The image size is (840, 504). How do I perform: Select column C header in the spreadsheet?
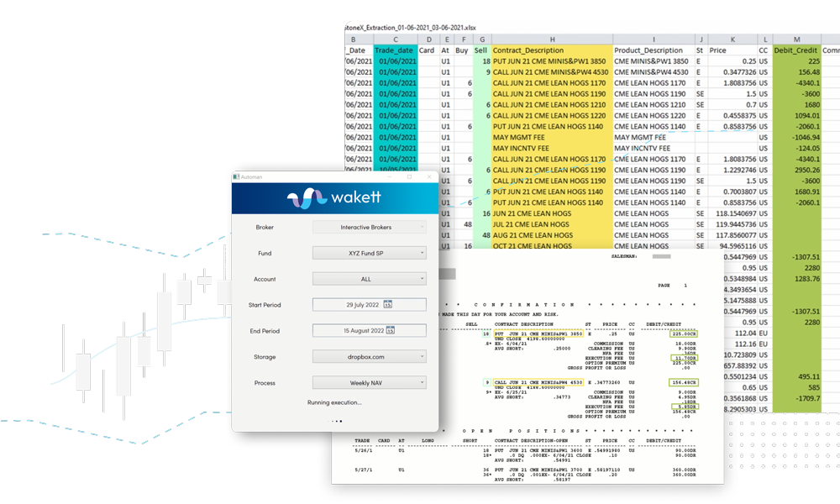point(396,39)
